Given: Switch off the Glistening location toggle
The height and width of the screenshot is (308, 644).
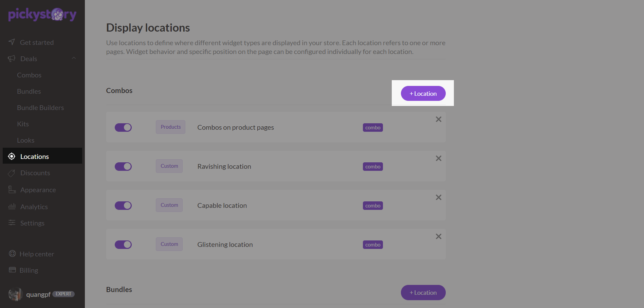Looking at the screenshot, I should (123, 244).
